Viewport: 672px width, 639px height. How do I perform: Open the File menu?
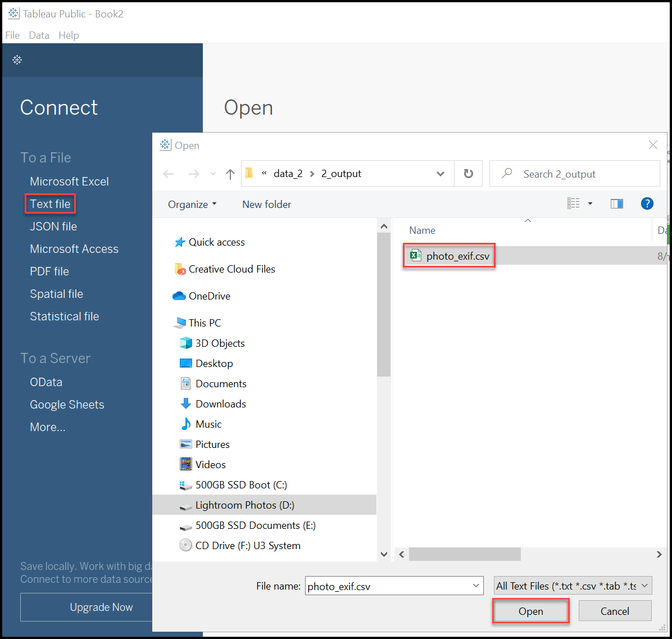[12, 35]
